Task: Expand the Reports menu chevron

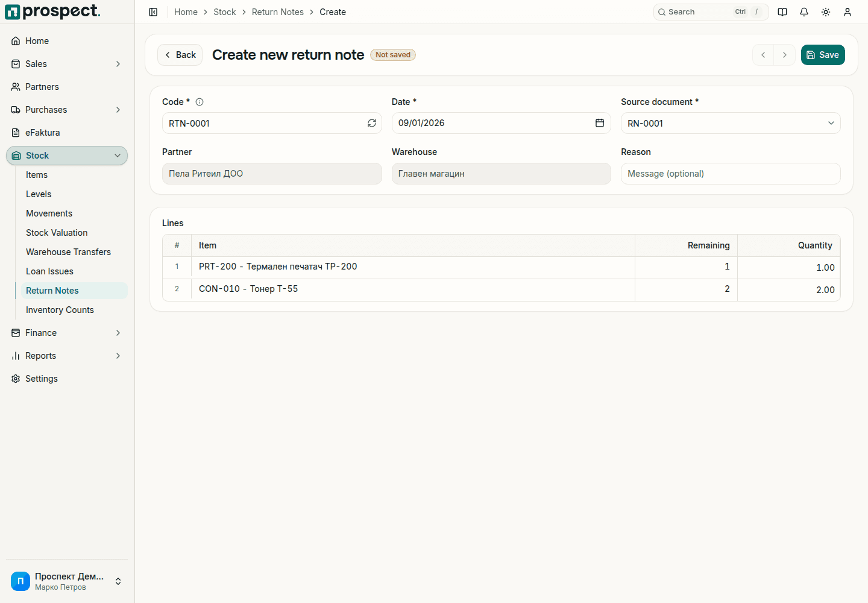Action: click(x=118, y=356)
